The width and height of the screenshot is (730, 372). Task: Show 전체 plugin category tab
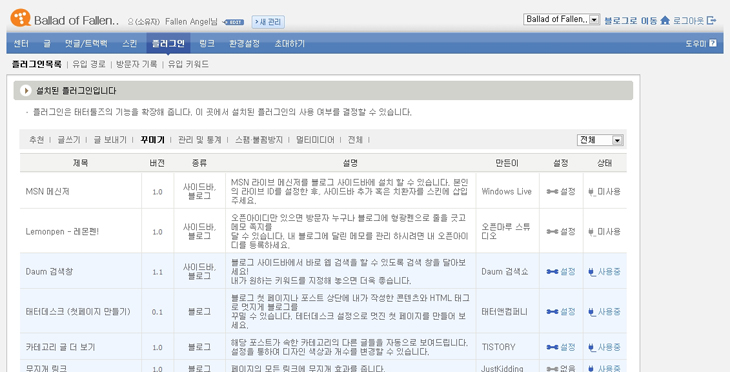click(355, 140)
